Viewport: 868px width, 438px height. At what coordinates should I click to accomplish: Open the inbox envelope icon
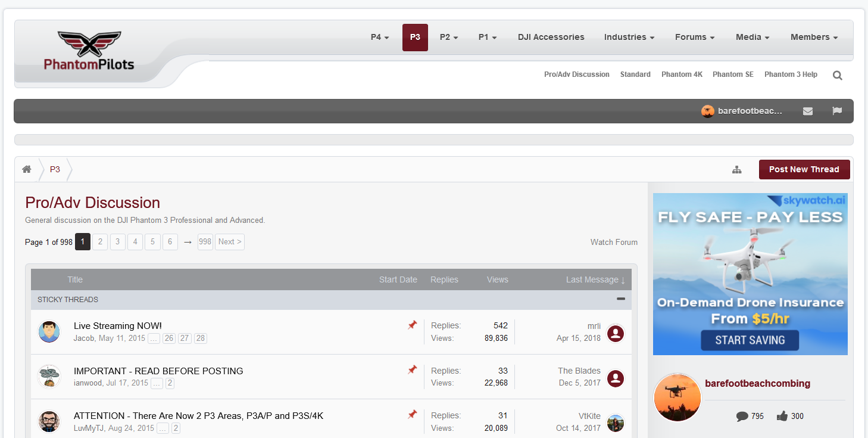tap(807, 111)
